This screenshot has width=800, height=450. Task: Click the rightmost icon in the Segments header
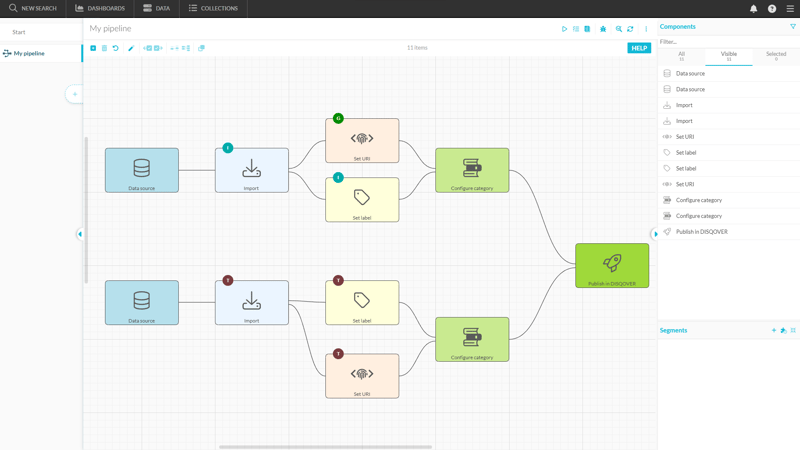tap(793, 331)
